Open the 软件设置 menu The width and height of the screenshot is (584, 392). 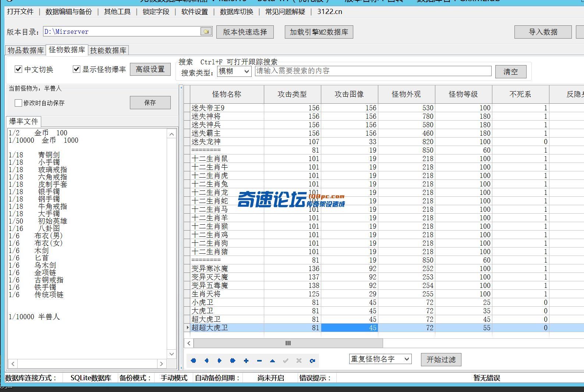click(195, 12)
